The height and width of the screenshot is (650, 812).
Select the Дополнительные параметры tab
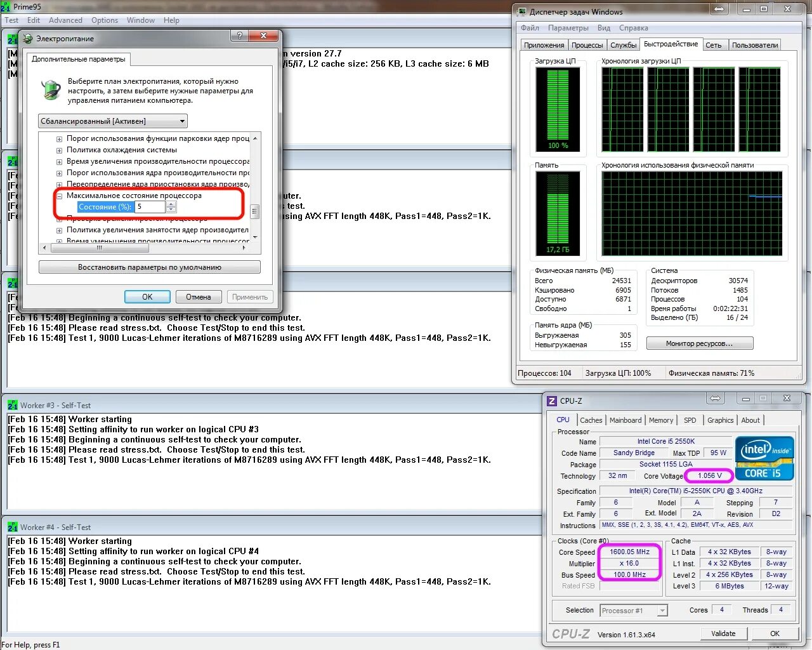click(x=79, y=59)
